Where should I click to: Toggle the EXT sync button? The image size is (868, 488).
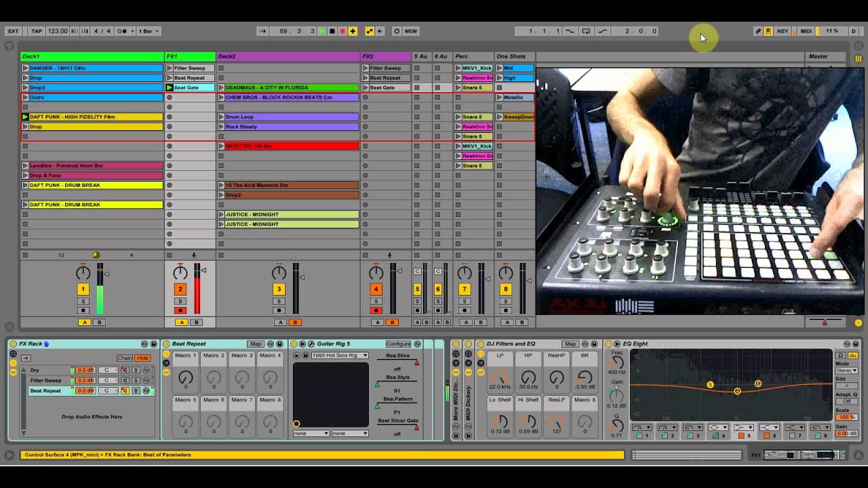coord(13,31)
